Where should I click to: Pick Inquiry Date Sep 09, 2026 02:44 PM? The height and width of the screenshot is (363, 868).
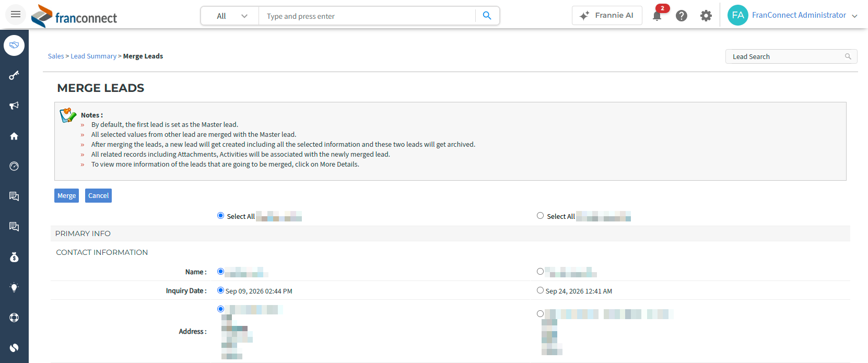220,290
